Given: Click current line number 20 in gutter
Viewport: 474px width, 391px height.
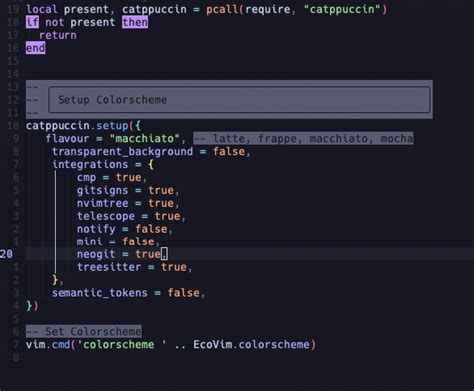Looking at the screenshot, I should point(6,254).
